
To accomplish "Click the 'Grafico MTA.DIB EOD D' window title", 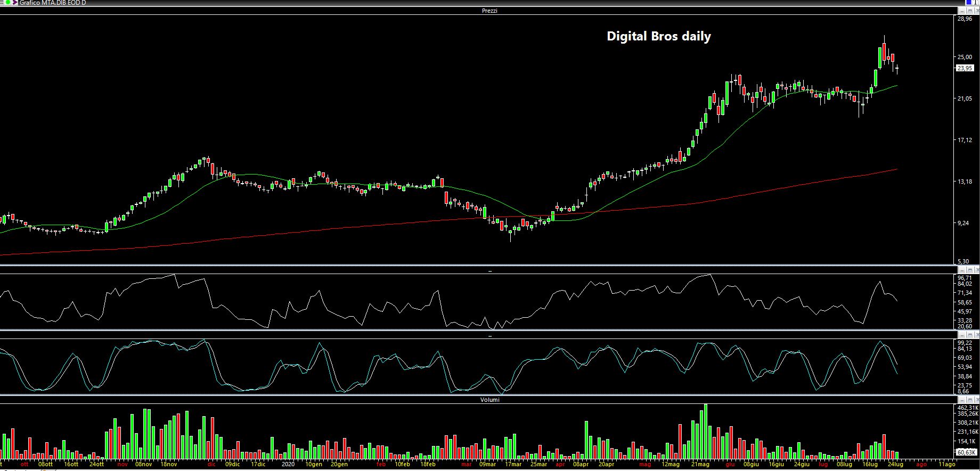I will pos(52,3).
